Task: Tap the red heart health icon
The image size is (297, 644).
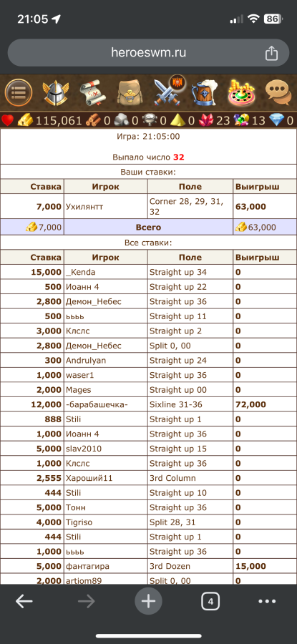Action: point(7,121)
